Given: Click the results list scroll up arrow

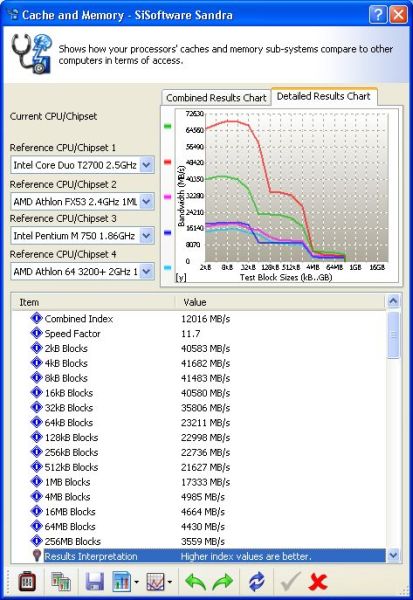Looking at the screenshot, I should tap(393, 302).
